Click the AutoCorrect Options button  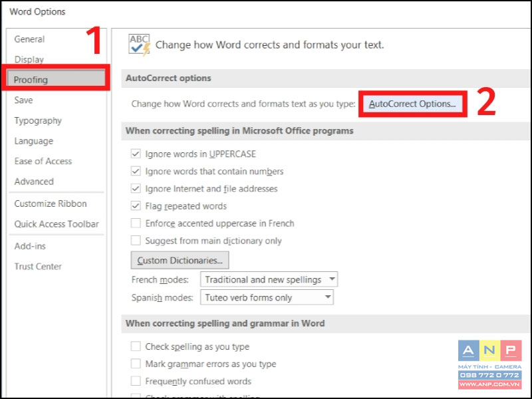click(x=412, y=104)
